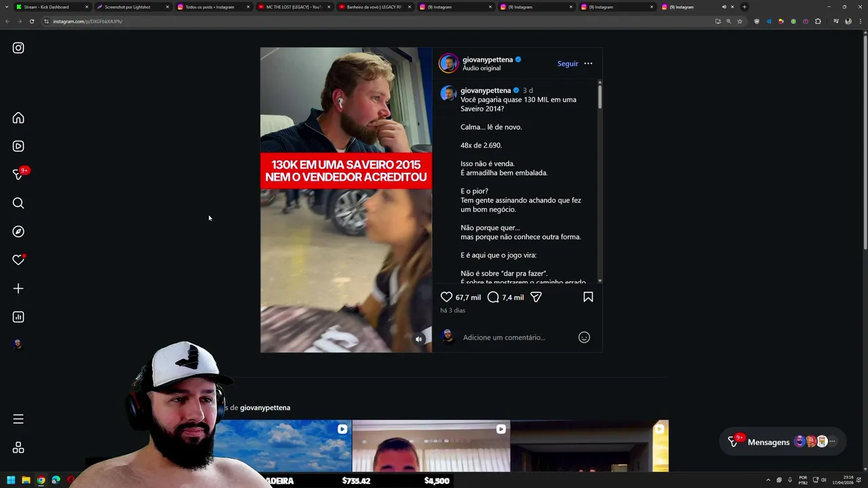Image resolution: width=868 pixels, height=488 pixels.
Task: Open giovanypettena profile from post header
Action: pos(488,60)
